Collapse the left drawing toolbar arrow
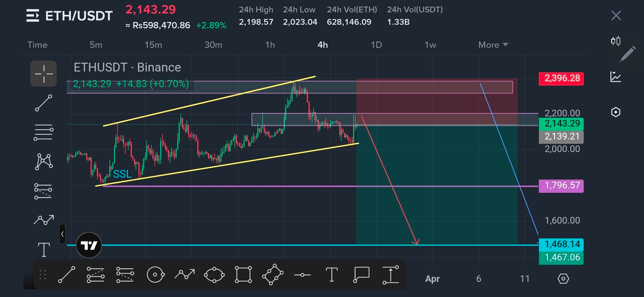The image size is (644, 297). 62,234
